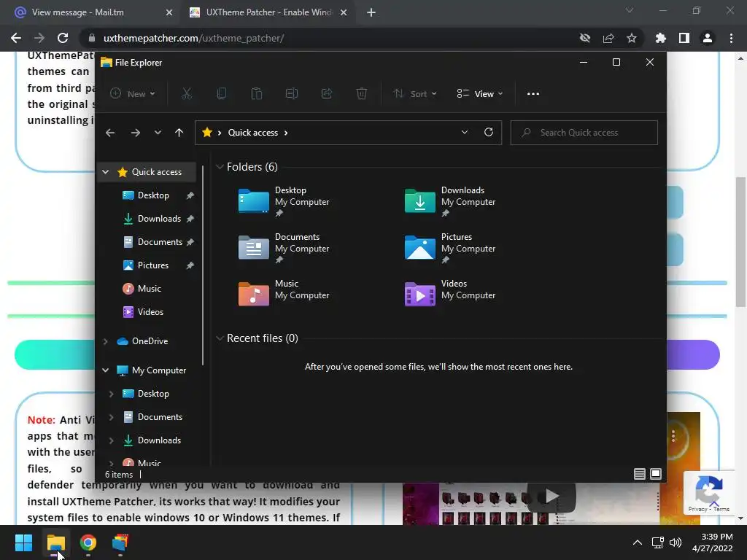
Task: Expand Documents under My Computer
Action: [x=111, y=417]
